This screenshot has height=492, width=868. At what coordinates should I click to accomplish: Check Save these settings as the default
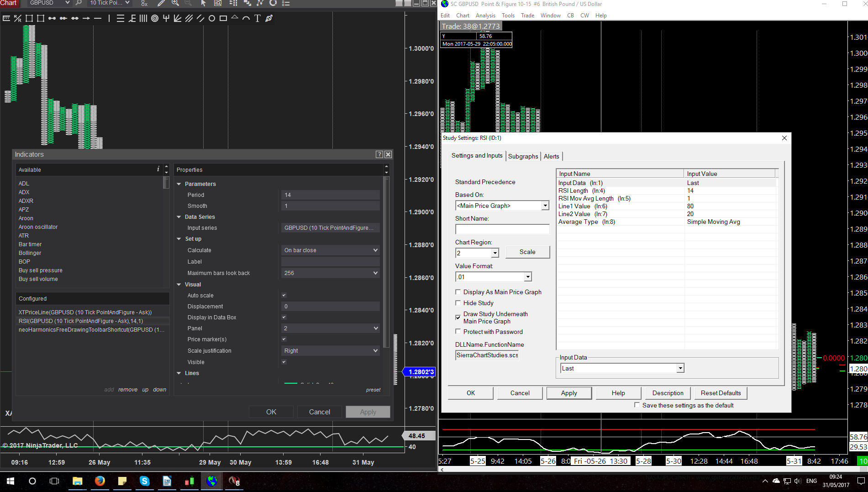click(x=637, y=405)
